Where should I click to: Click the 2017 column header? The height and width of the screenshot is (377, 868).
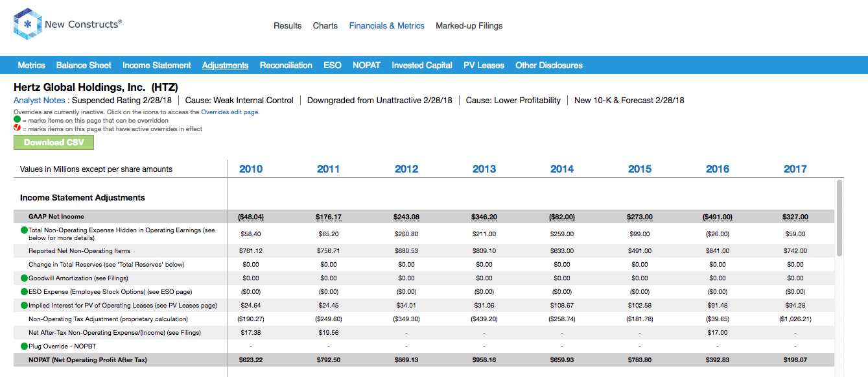[x=795, y=169]
